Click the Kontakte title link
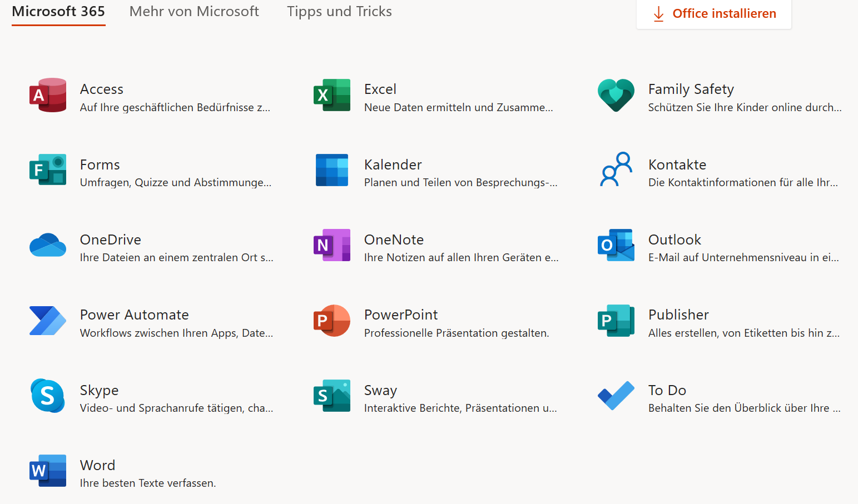This screenshot has height=504, width=858. point(677,164)
